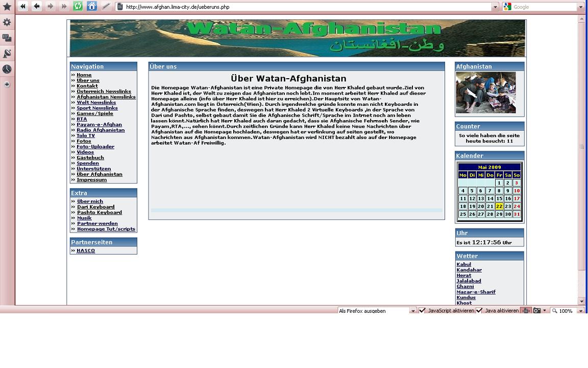
Task: Open the Mazar-e-Sharif weather link
Action: pyautogui.click(x=476, y=292)
